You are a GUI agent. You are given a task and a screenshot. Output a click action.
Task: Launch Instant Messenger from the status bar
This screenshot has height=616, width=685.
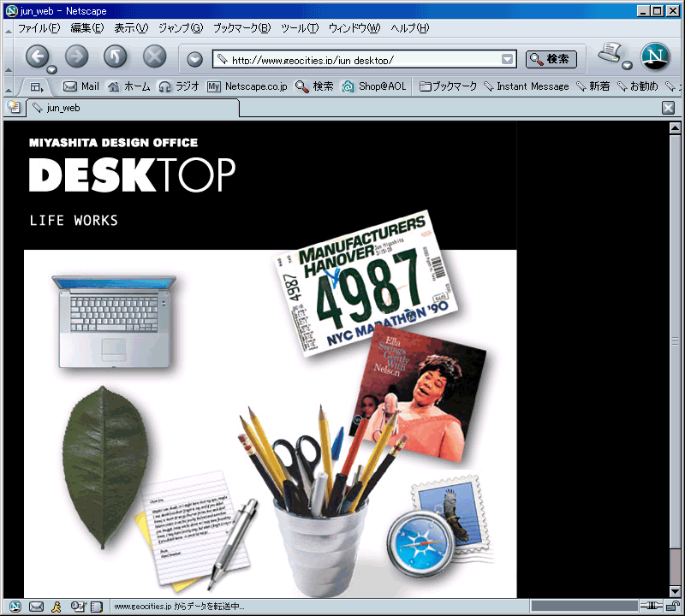(x=57, y=607)
